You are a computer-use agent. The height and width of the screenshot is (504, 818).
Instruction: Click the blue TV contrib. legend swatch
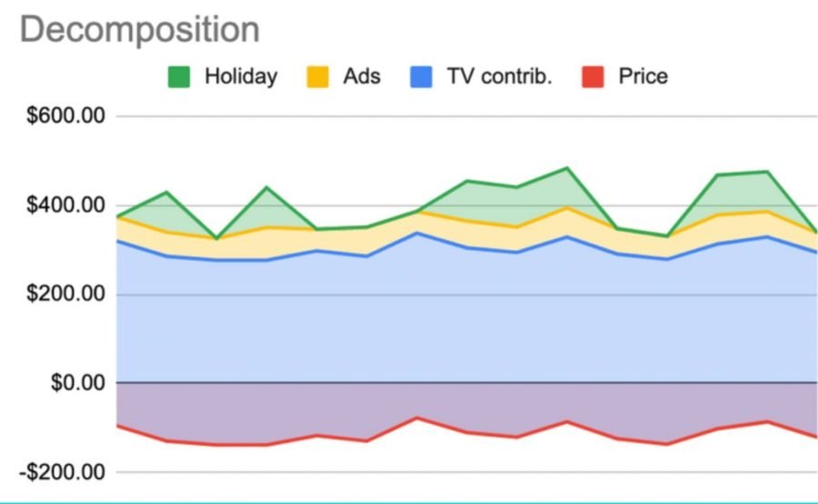pyautogui.click(x=421, y=76)
